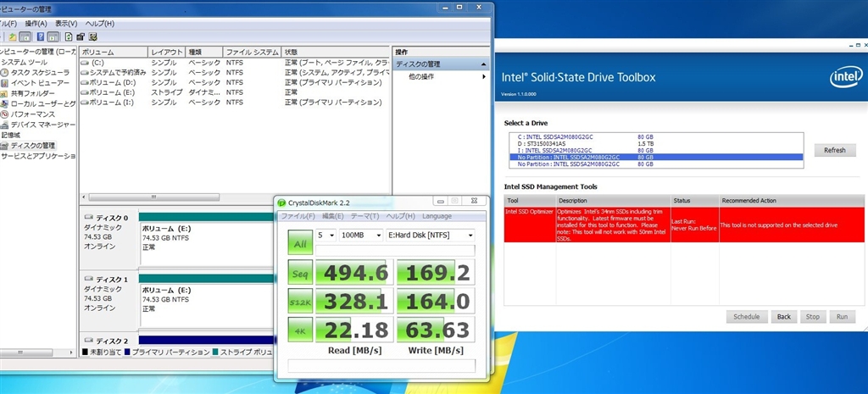
Task: Open the 操作(A) menu
Action: [x=36, y=23]
